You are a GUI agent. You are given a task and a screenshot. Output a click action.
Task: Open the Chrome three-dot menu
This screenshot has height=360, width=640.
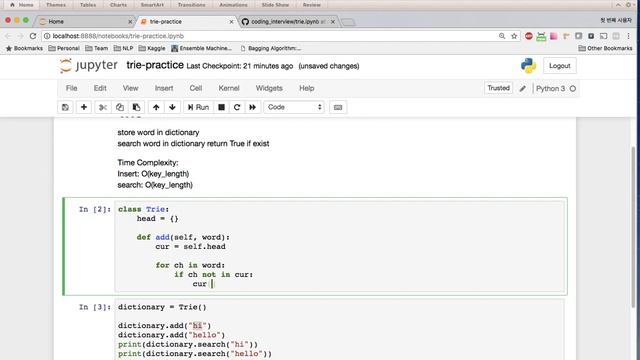(628, 36)
